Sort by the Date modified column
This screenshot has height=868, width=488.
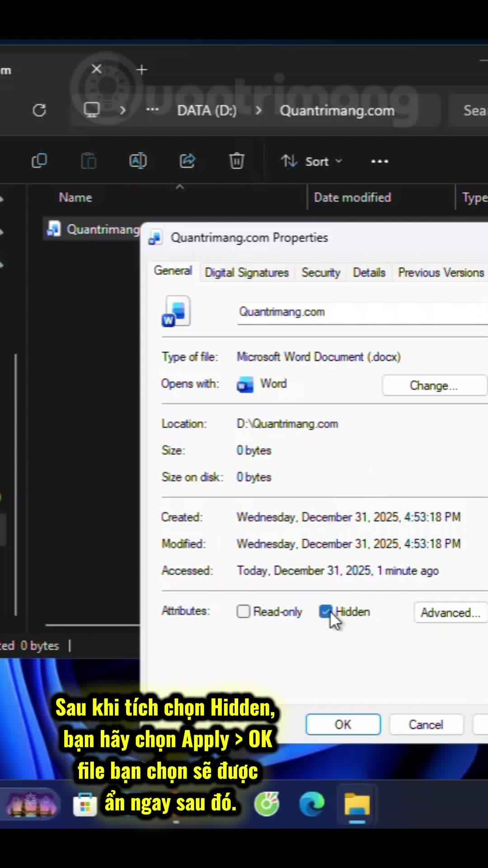pos(352,198)
